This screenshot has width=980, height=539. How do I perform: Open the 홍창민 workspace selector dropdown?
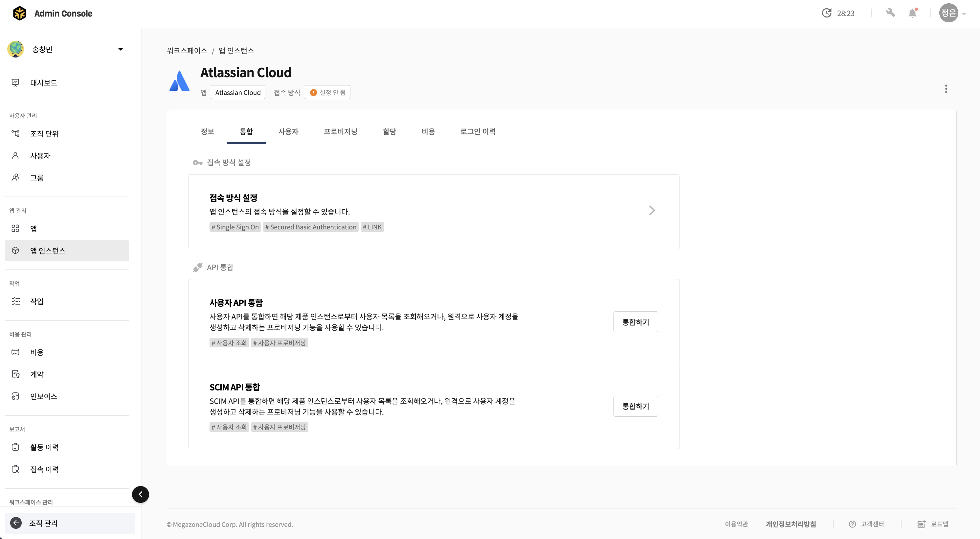(120, 49)
